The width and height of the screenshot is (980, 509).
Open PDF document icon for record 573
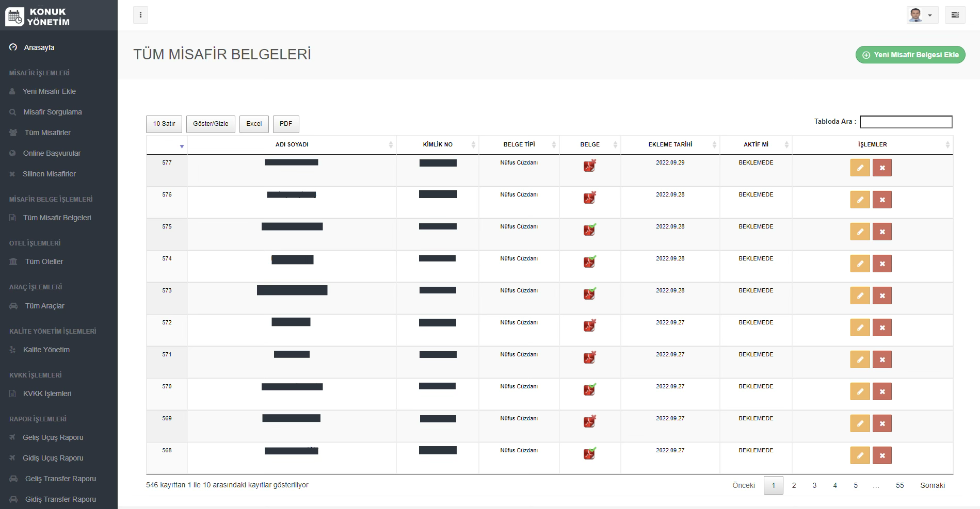click(589, 294)
